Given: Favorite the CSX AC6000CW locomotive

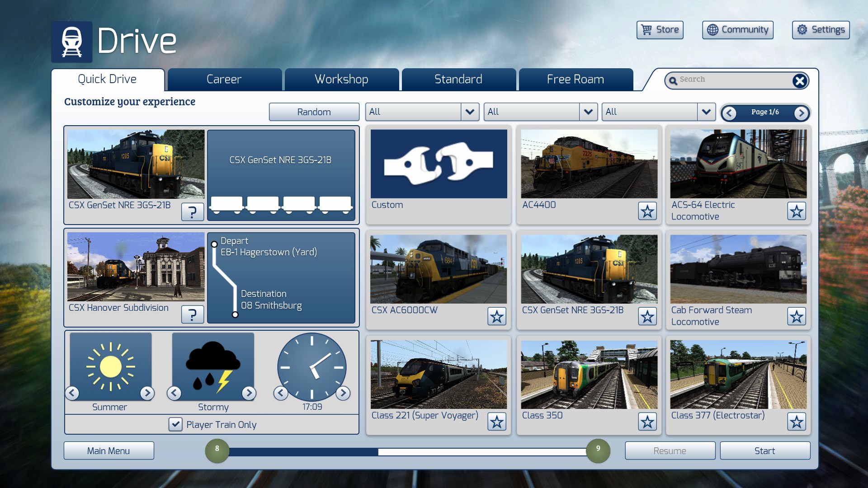Looking at the screenshot, I should [x=497, y=316].
